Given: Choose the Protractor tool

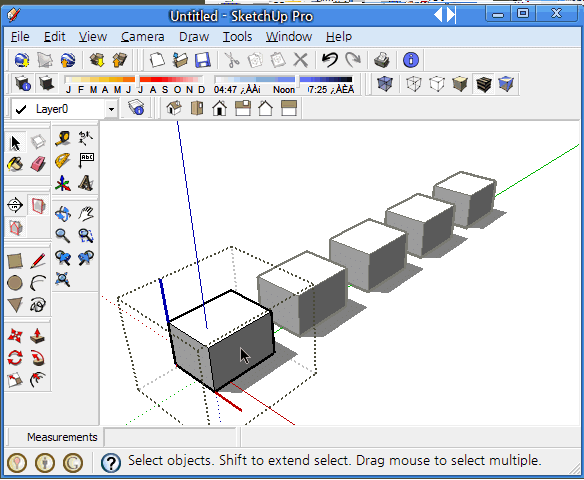Looking at the screenshot, I should coord(63,161).
